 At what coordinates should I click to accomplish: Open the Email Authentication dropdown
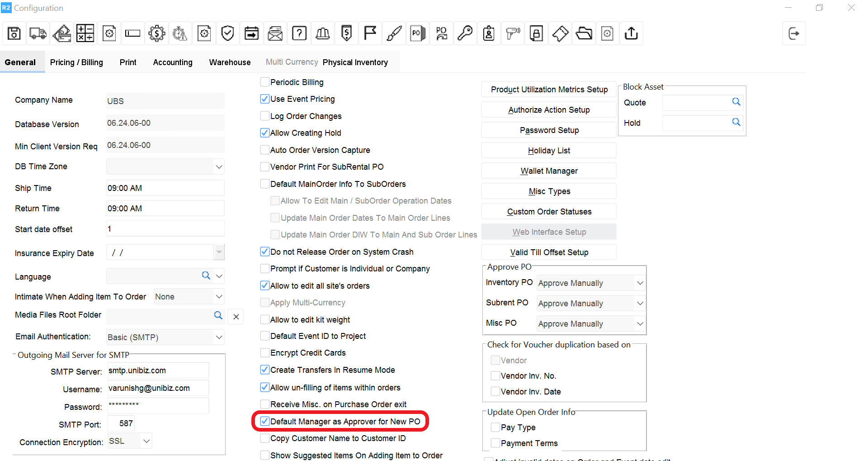219,337
